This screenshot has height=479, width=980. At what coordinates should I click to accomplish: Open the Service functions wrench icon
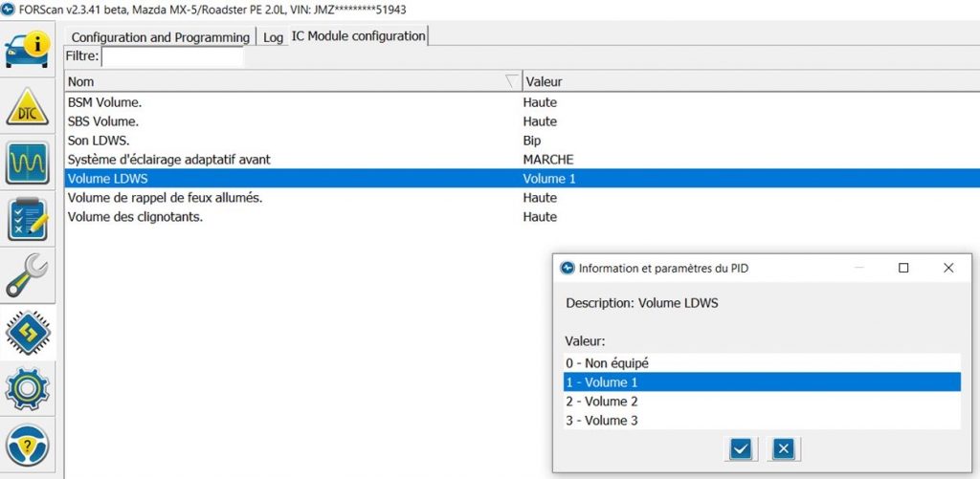click(x=27, y=275)
